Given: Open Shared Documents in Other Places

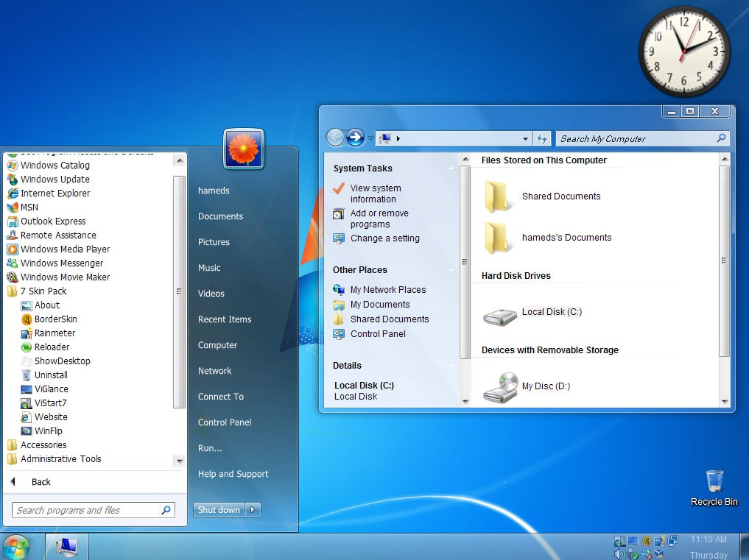Looking at the screenshot, I should pos(390,319).
